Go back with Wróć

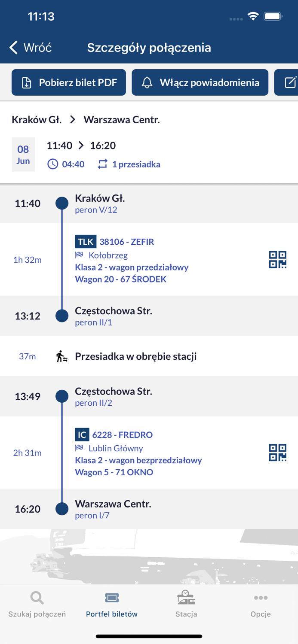(31, 48)
